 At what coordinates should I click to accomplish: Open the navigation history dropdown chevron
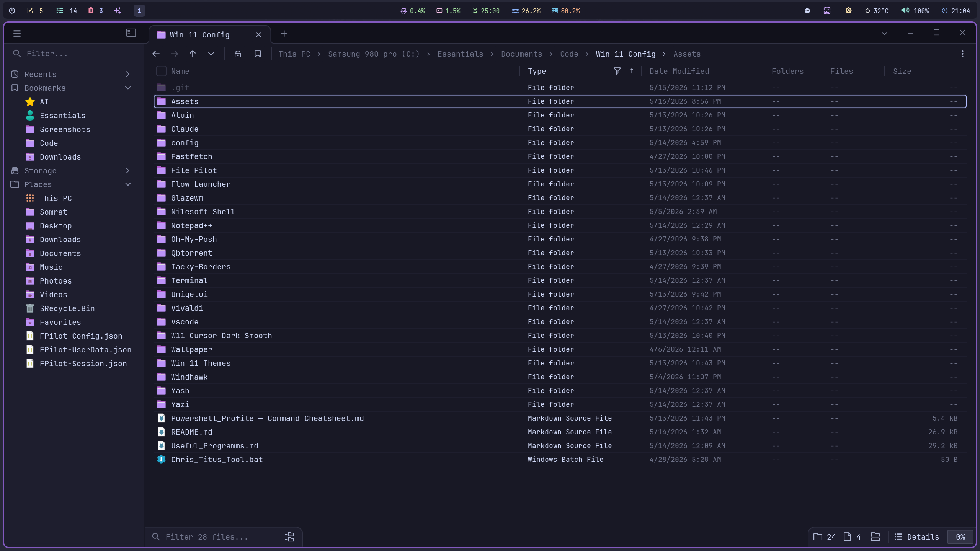click(211, 54)
